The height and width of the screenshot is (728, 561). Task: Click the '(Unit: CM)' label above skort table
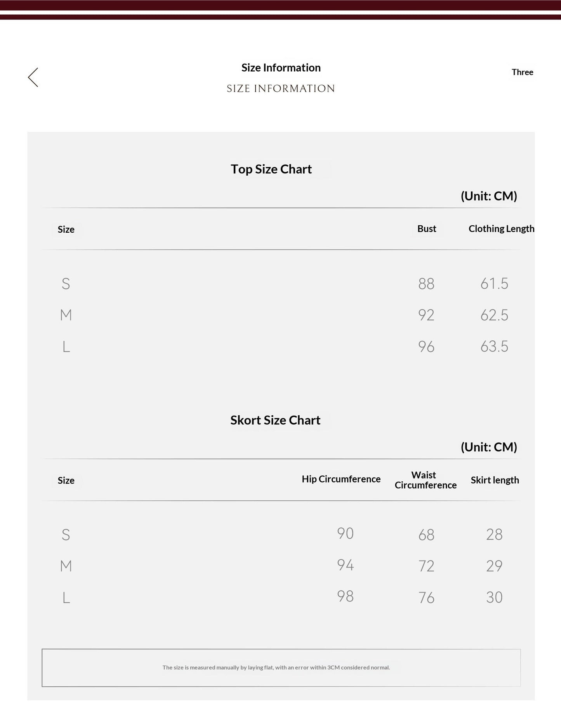coord(489,447)
